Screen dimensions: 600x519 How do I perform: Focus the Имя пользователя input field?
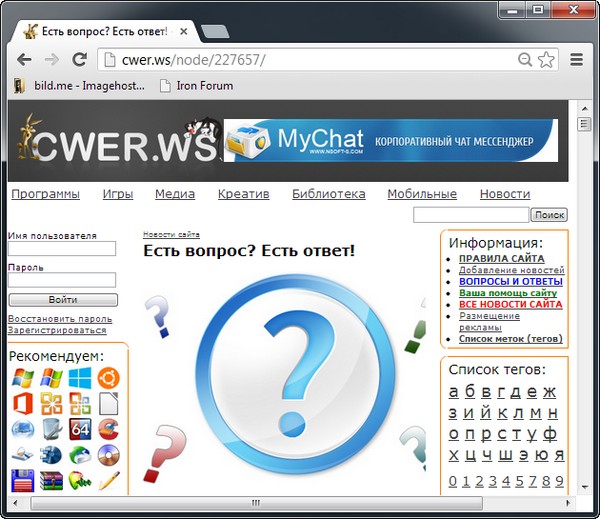(x=62, y=249)
